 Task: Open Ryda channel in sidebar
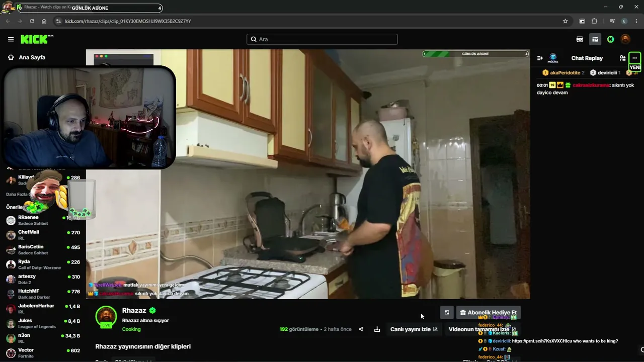pyautogui.click(x=43, y=264)
